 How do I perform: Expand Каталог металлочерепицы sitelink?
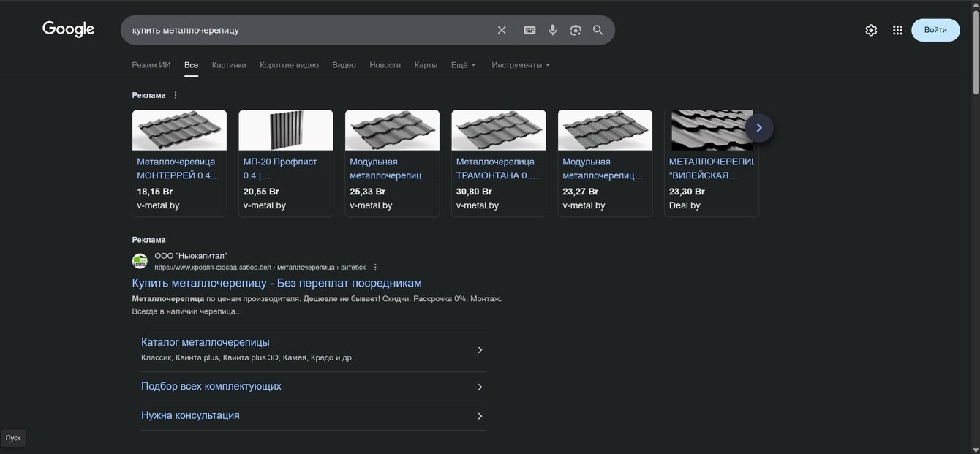(x=480, y=350)
